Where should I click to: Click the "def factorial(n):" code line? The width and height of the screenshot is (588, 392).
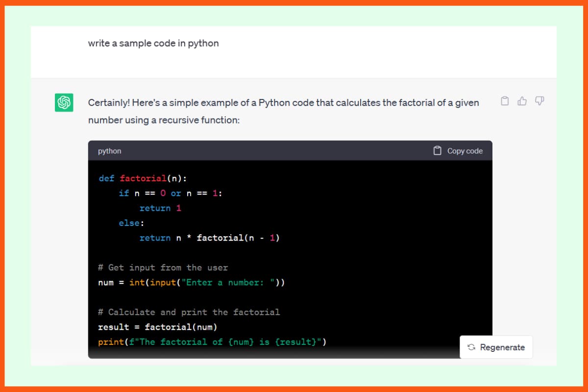pyautogui.click(x=143, y=178)
